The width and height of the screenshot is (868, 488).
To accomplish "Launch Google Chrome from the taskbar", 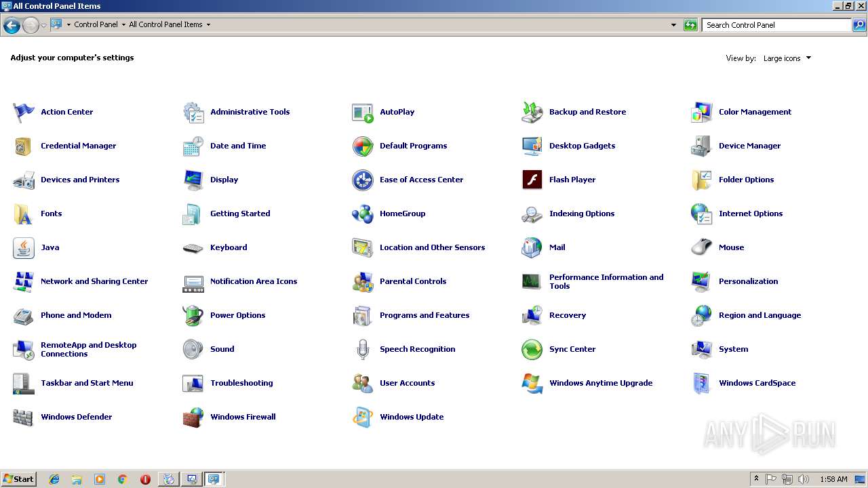I will point(122,479).
